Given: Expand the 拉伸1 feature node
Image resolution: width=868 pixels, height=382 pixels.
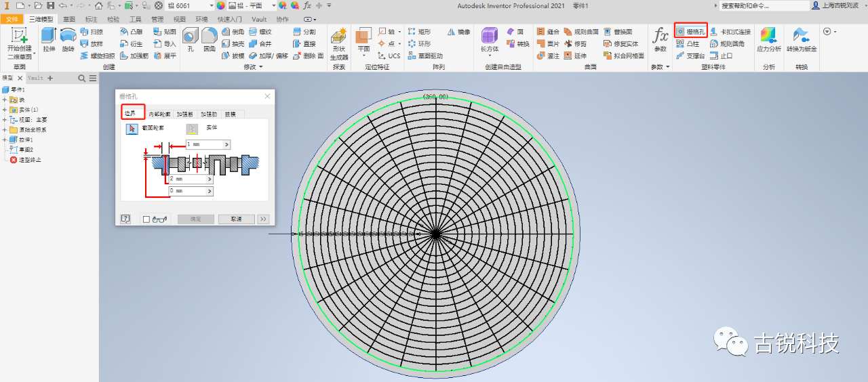Looking at the screenshot, I should 4,140.
